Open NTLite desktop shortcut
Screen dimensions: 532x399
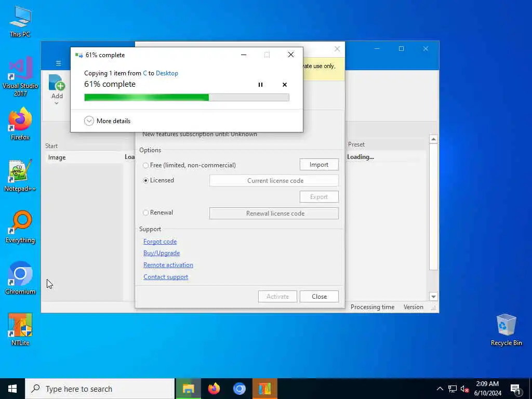[20, 329]
